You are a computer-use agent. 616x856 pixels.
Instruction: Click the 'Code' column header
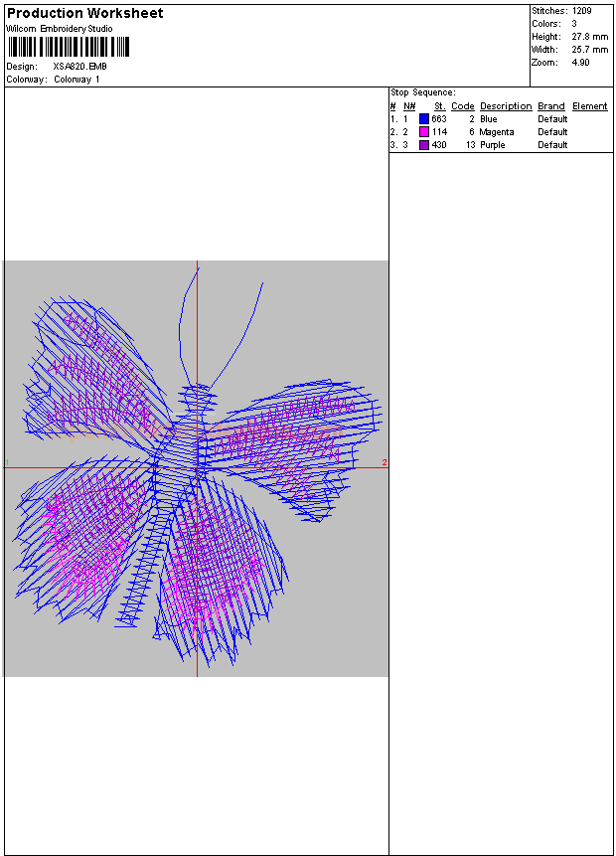pos(463,106)
